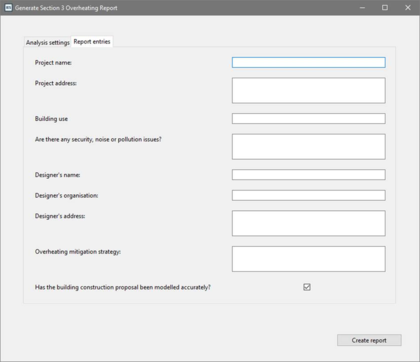
Task: Click the window title 'Generate Section 3 Overheating Report'
Action: pos(66,8)
